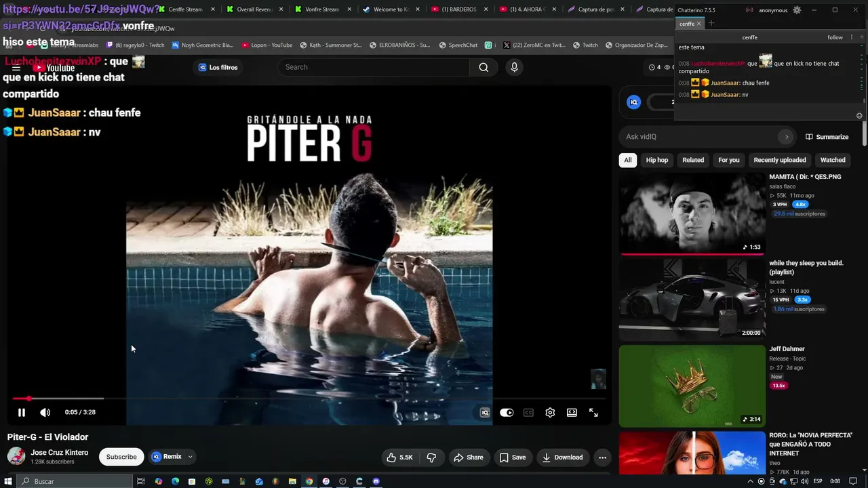Close the cenffe tab in Chatterino

[698, 24]
